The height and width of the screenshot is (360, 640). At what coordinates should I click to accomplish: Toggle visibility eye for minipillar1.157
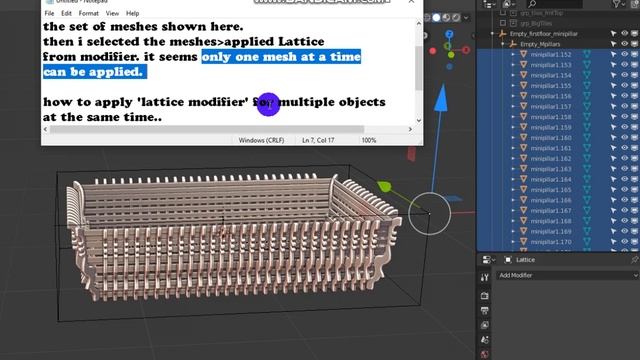coord(624,107)
